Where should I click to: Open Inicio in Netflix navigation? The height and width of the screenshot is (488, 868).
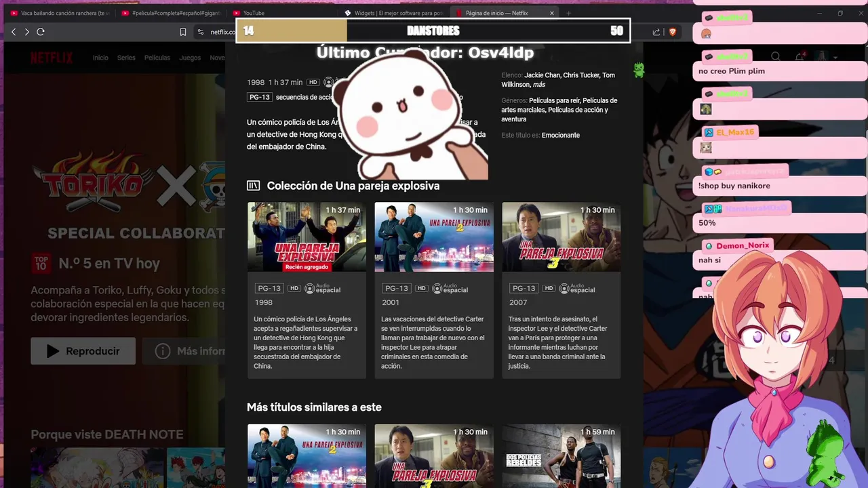[x=100, y=58]
